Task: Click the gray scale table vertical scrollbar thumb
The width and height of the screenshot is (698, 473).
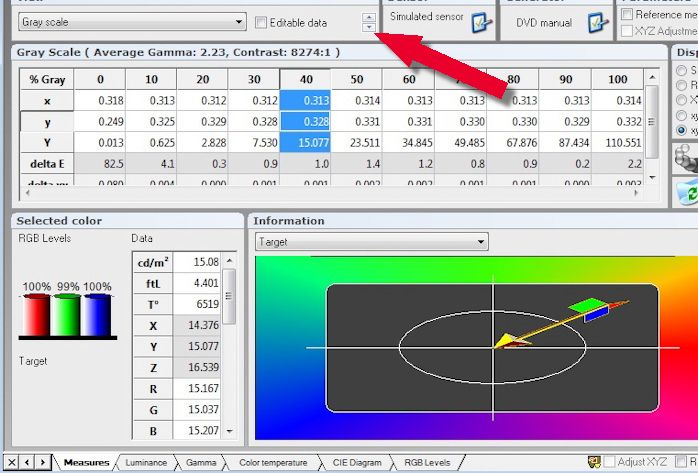Action: [x=652, y=121]
